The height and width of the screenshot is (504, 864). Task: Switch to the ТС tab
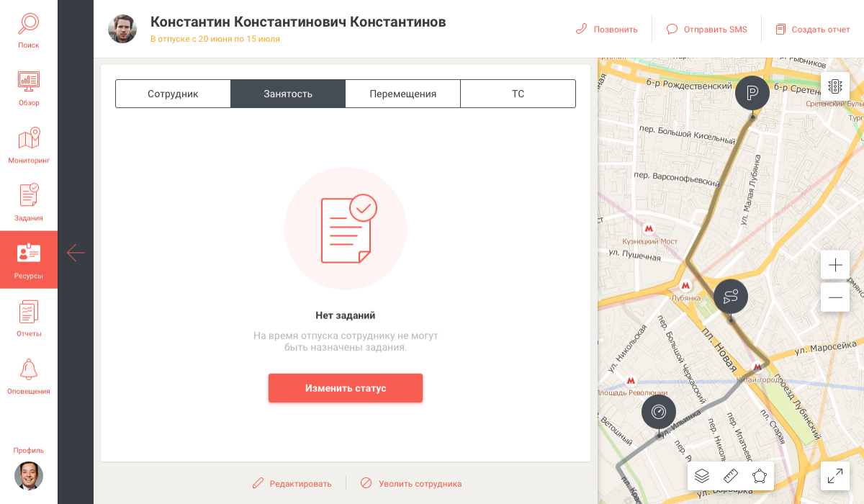click(x=518, y=94)
